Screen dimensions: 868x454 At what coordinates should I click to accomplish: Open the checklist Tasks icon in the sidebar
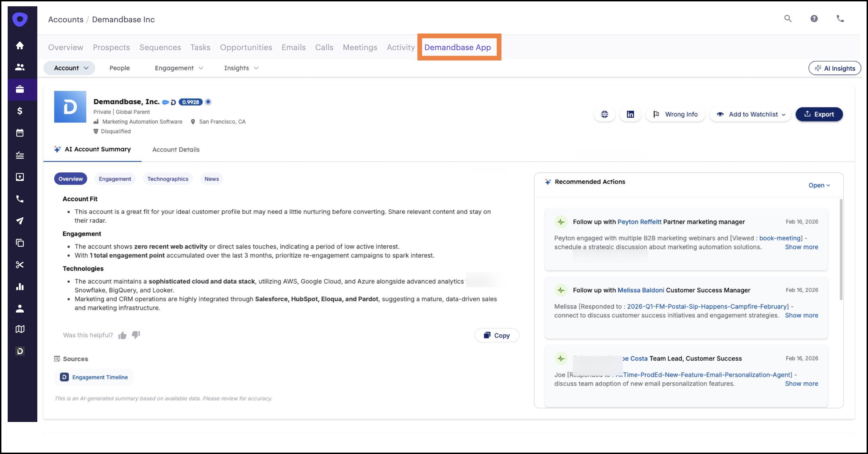[x=20, y=155]
